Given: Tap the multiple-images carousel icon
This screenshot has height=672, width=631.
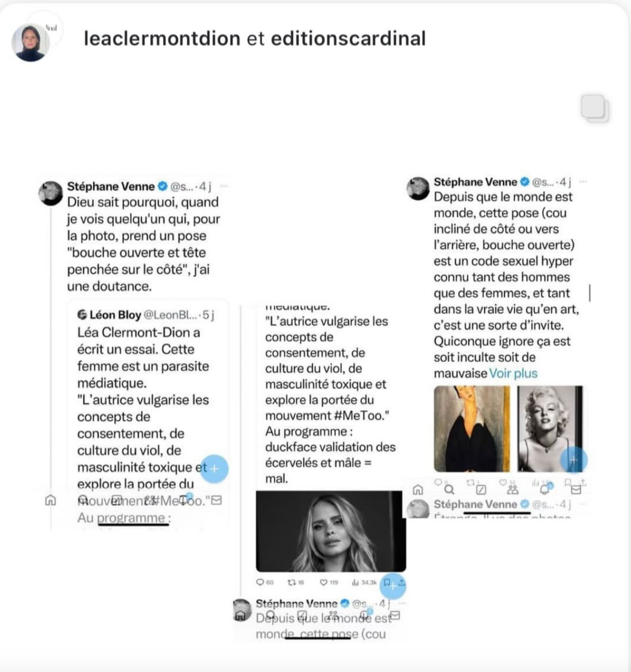Looking at the screenshot, I should [595, 109].
